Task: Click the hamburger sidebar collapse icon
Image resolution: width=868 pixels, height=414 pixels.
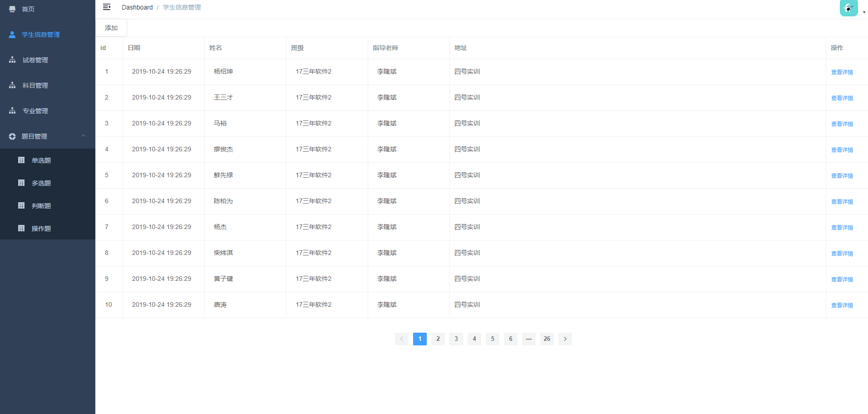Action: click(107, 7)
